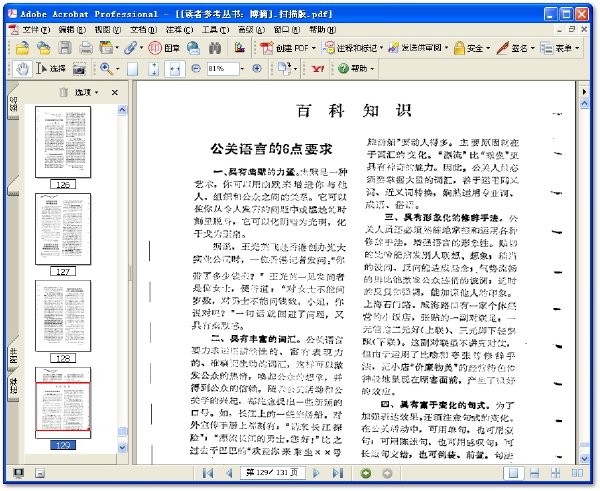Click the Actual Size page icon
This screenshot has height=491, width=600.
point(132,69)
